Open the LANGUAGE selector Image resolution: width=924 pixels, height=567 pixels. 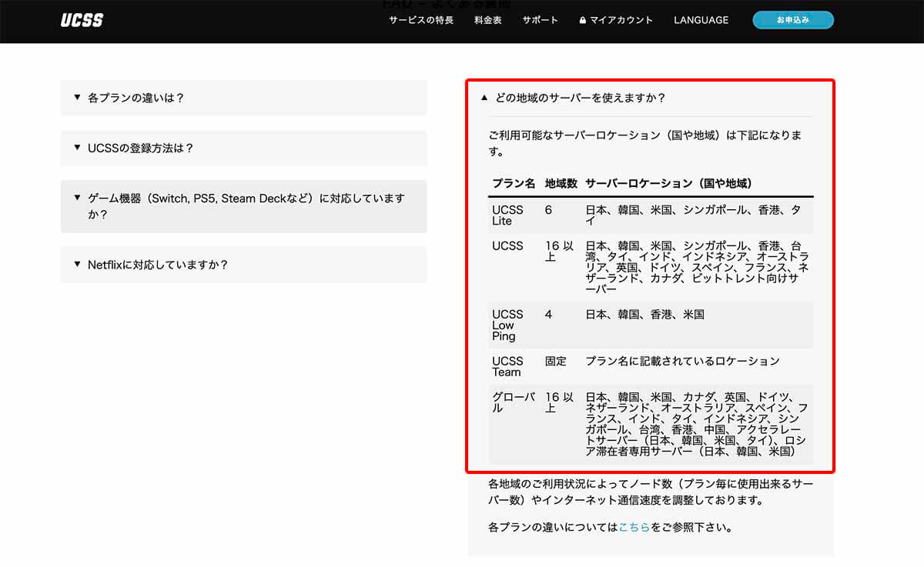(x=701, y=20)
